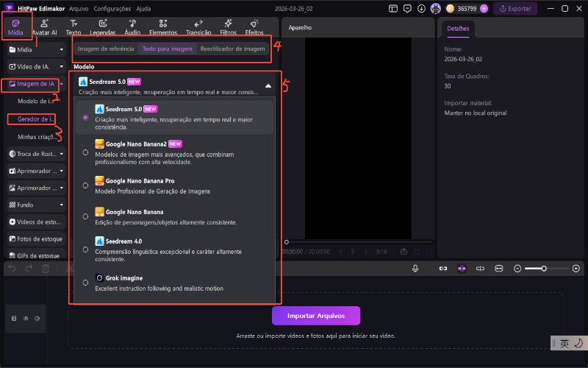Open the Transição tab
588x368 pixels.
(x=198, y=27)
